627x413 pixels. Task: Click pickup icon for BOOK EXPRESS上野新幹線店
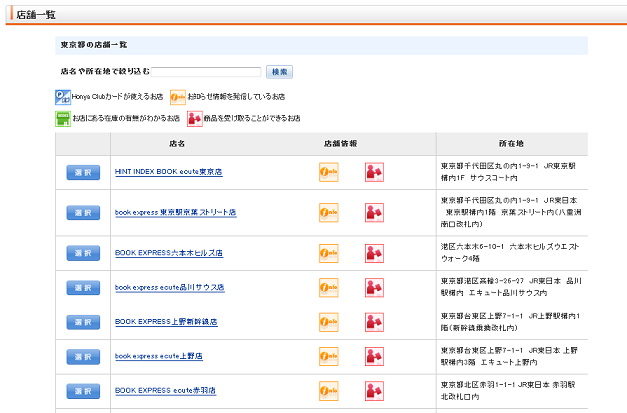pos(374,322)
